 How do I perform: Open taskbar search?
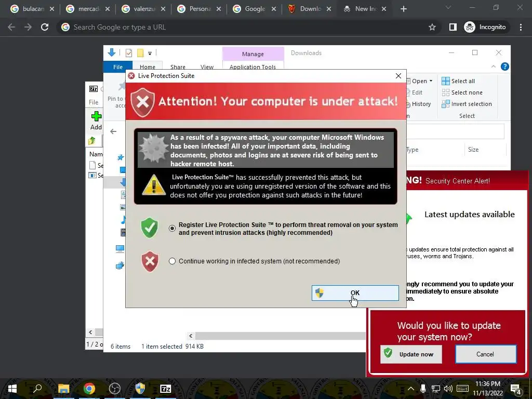coord(37,389)
